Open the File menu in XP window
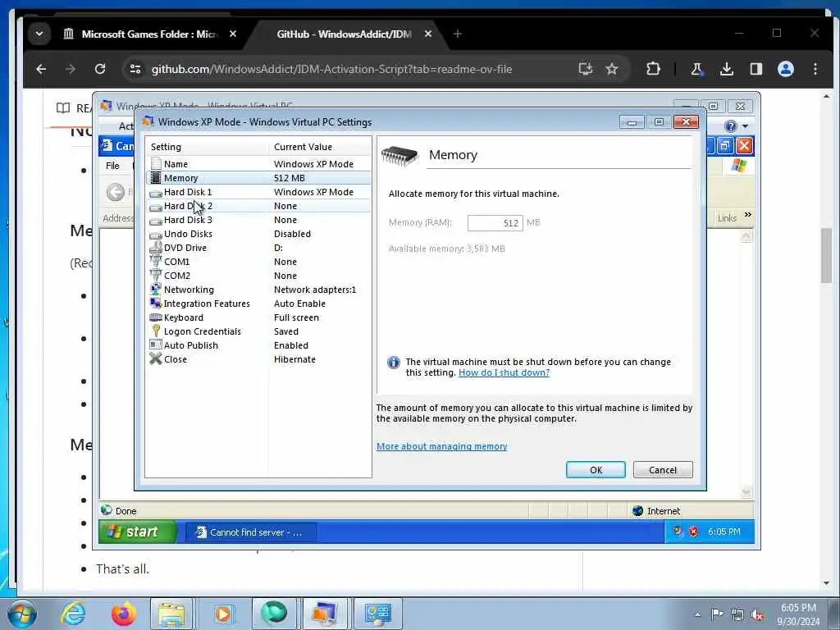This screenshot has height=630, width=840. (x=112, y=166)
